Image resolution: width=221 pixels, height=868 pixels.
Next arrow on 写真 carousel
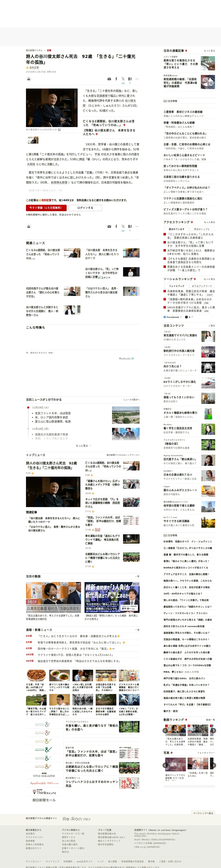point(213,765)
